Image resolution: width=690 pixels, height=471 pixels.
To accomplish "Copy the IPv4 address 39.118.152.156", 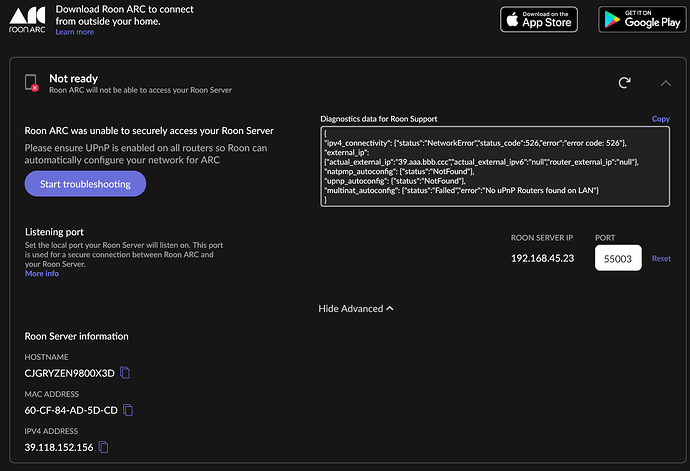I will (x=103, y=447).
